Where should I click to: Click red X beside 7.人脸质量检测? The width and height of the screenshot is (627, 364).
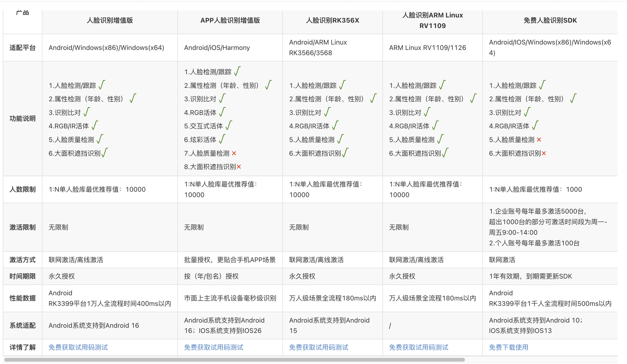(x=234, y=153)
